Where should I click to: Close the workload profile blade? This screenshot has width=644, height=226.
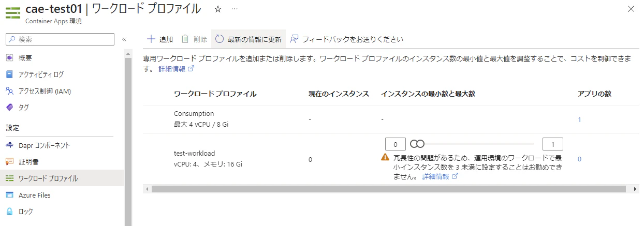click(631, 9)
